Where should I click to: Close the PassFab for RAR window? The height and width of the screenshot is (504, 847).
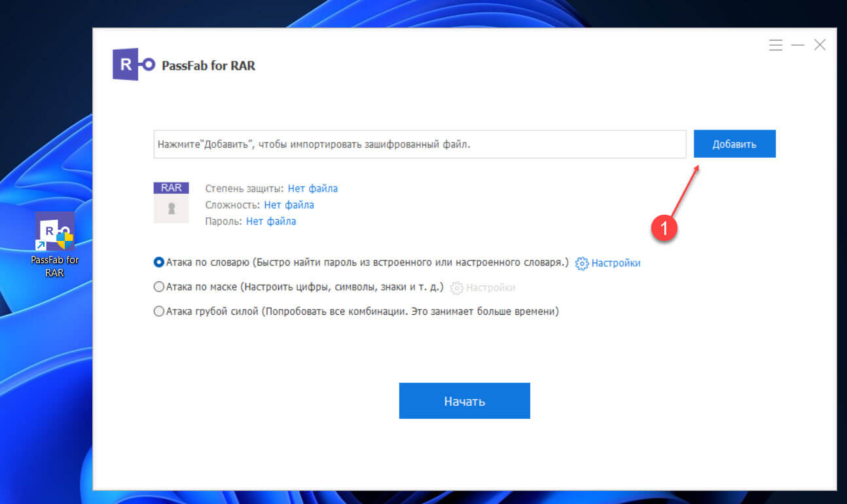tap(820, 45)
